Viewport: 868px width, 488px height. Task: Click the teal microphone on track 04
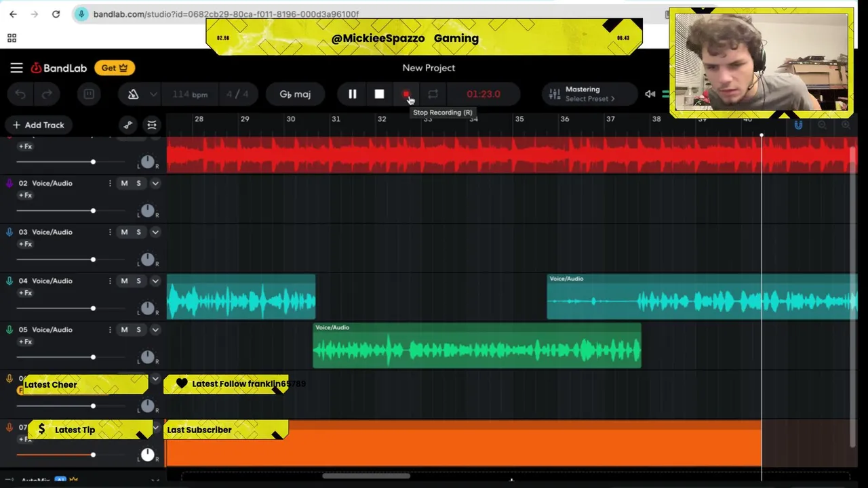pos(9,281)
